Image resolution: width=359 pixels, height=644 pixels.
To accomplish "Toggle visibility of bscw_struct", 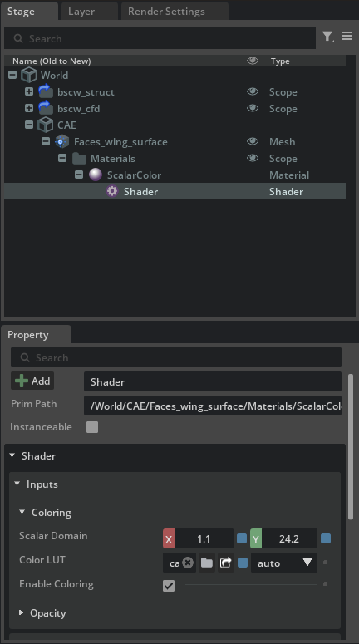I will click(253, 91).
